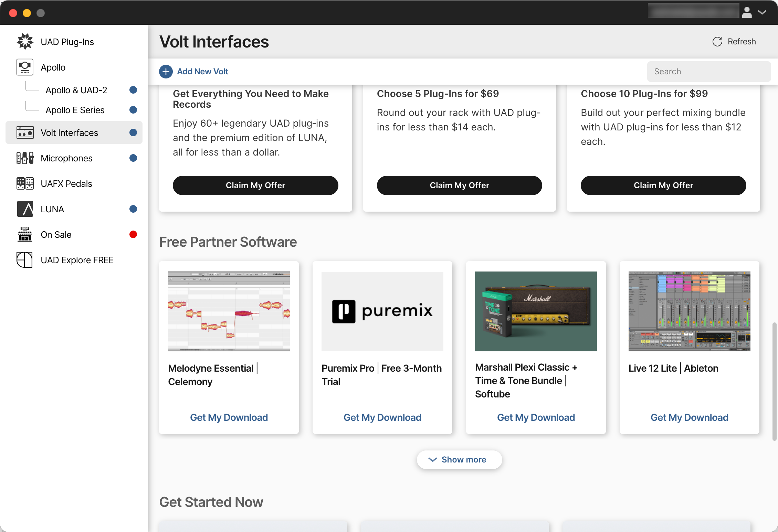Focus the Search input field
This screenshot has height=532, width=778.
click(x=709, y=72)
